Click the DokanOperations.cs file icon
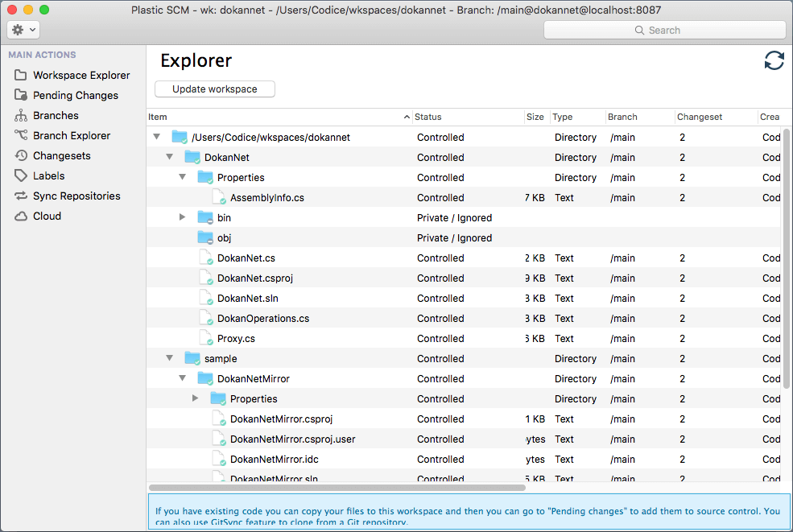Image resolution: width=793 pixels, height=532 pixels. coord(206,318)
